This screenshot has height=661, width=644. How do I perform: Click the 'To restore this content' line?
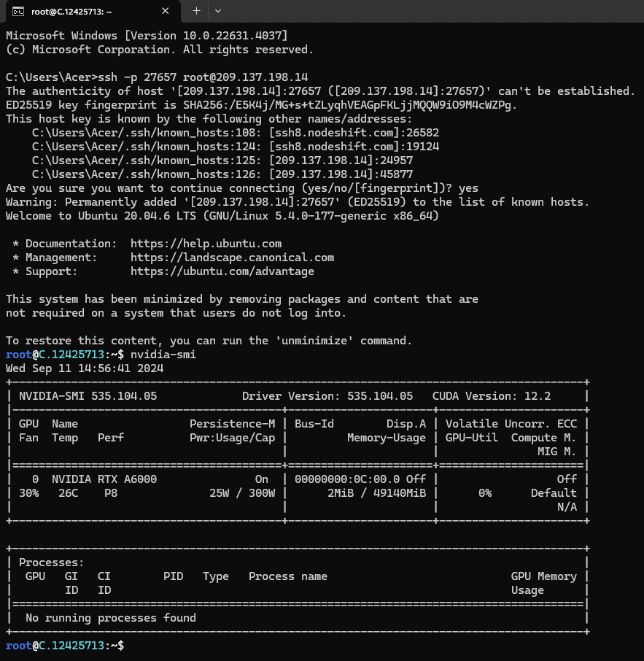[x=209, y=341]
